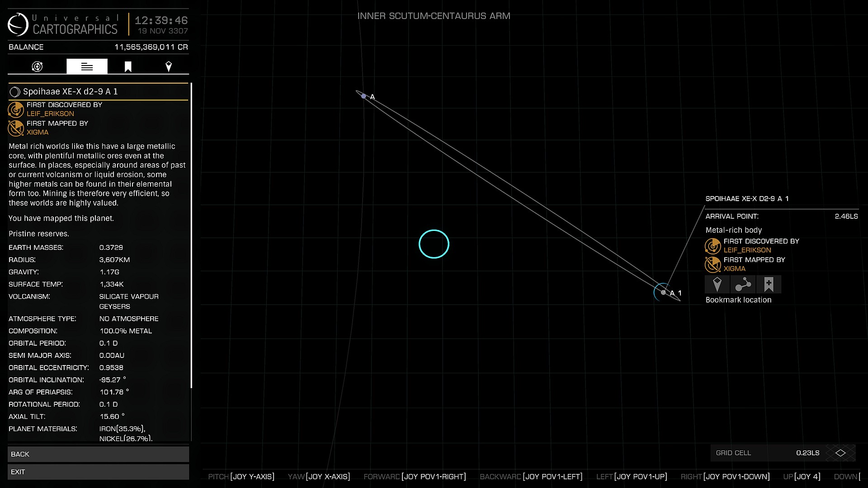Click the BACKWARD [JOY POV1-LEFT] control hint
This screenshot has width=868, height=488.
point(531,477)
